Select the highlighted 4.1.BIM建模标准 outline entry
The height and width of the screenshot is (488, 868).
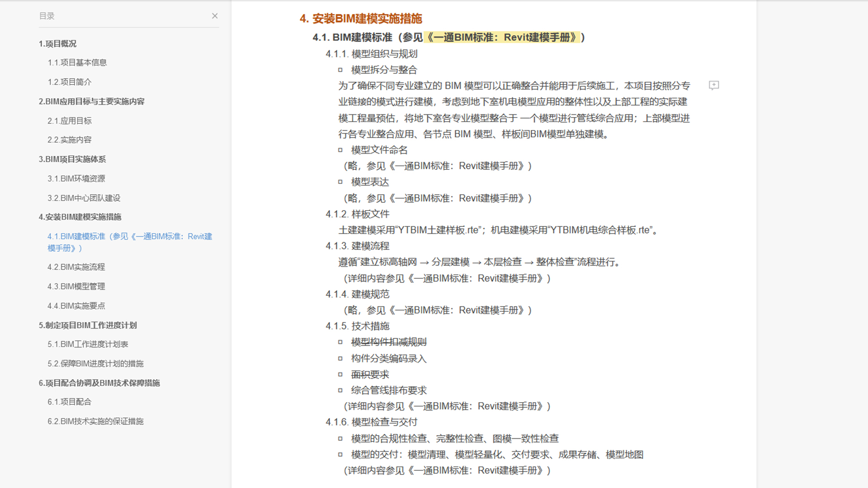(x=130, y=242)
